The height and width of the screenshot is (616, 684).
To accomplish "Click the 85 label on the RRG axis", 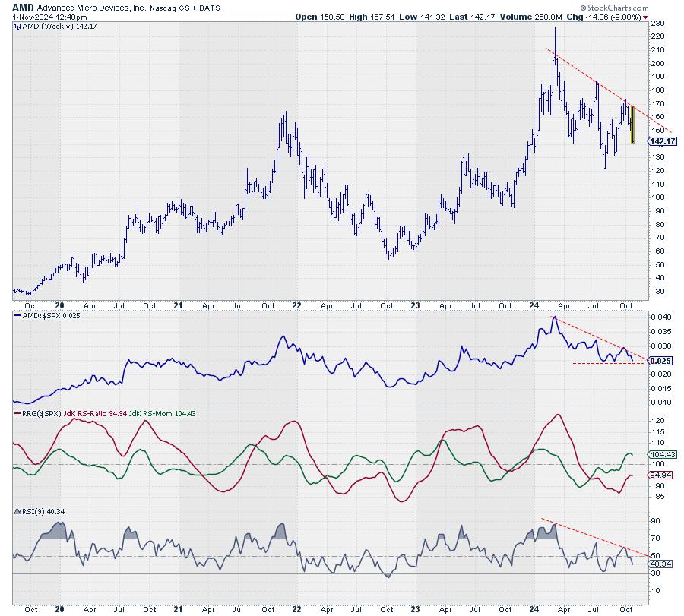I will pos(659,497).
